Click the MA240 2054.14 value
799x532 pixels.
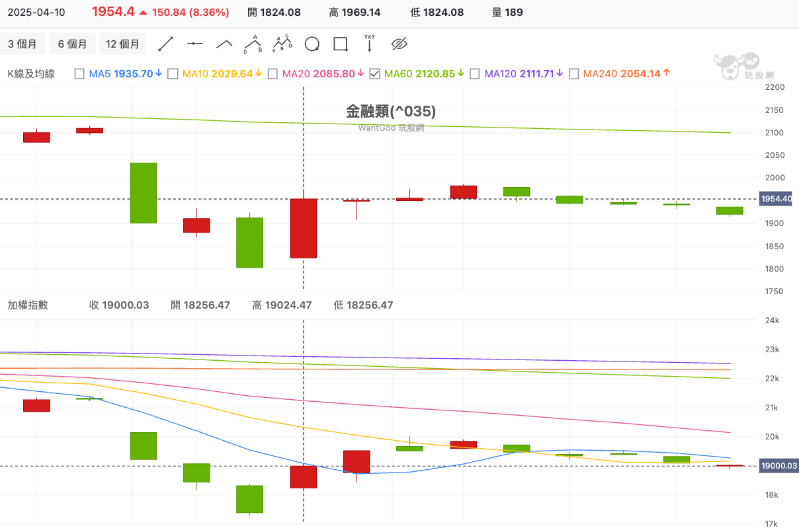tap(627, 74)
